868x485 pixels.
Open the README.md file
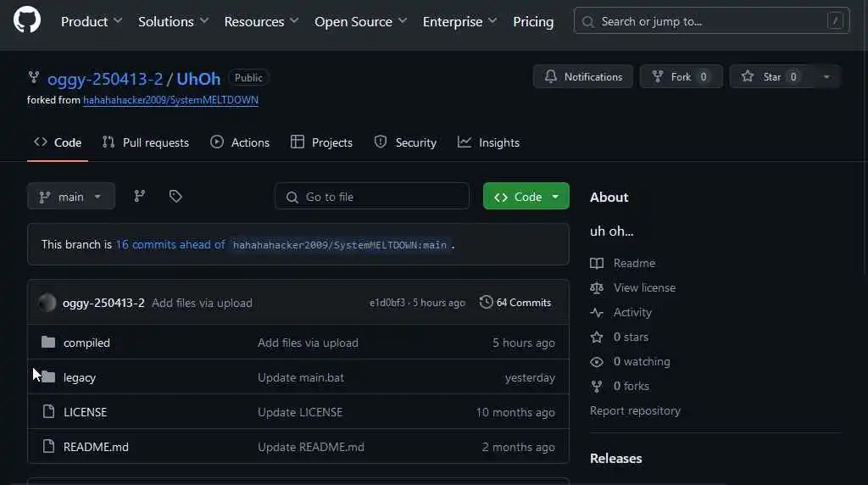[96, 447]
